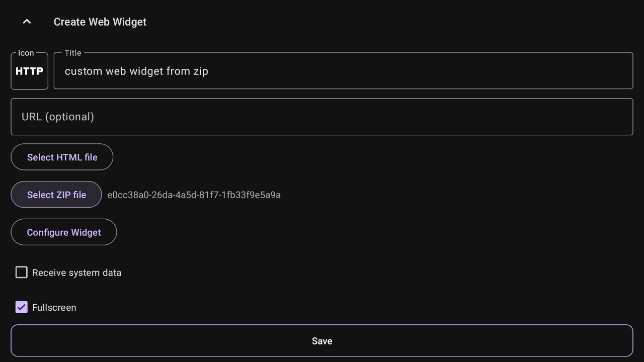Click the word 'zip' in the title
Screen dimensions: 644x362
pyautogui.click(x=201, y=71)
